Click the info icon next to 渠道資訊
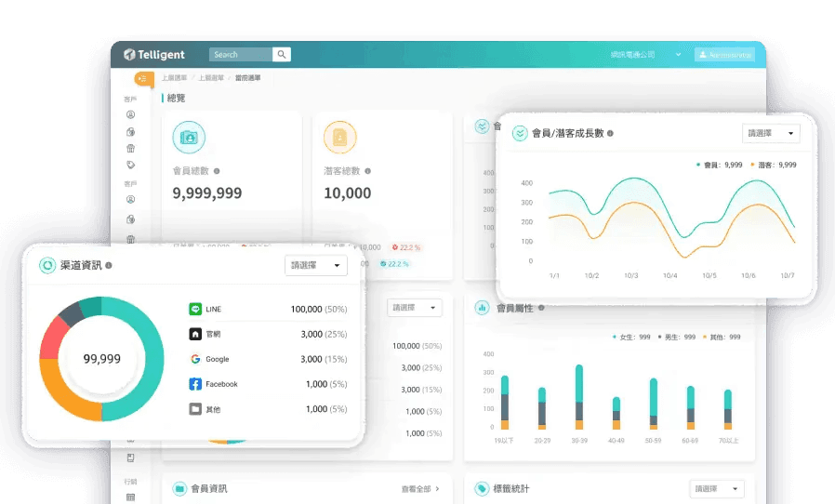 click(x=109, y=265)
